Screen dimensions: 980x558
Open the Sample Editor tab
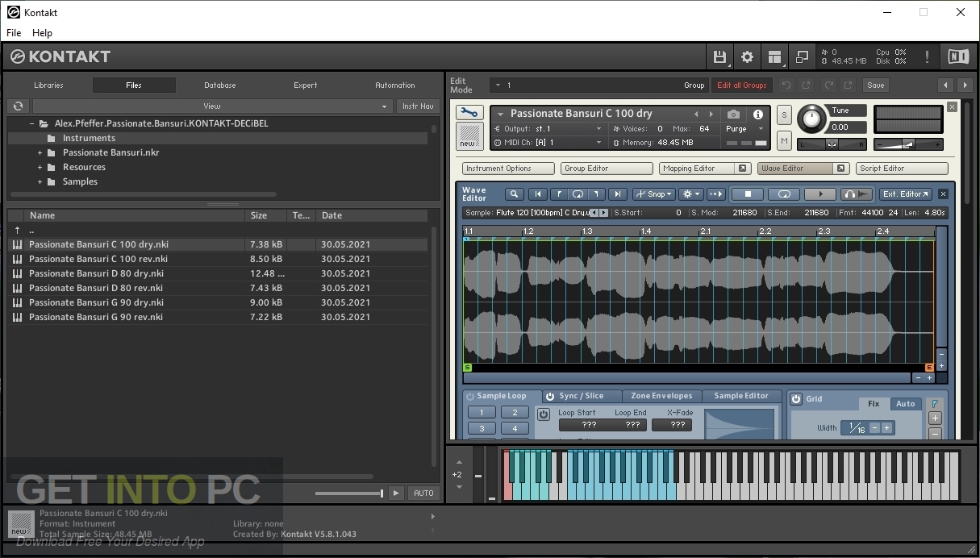[741, 396]
